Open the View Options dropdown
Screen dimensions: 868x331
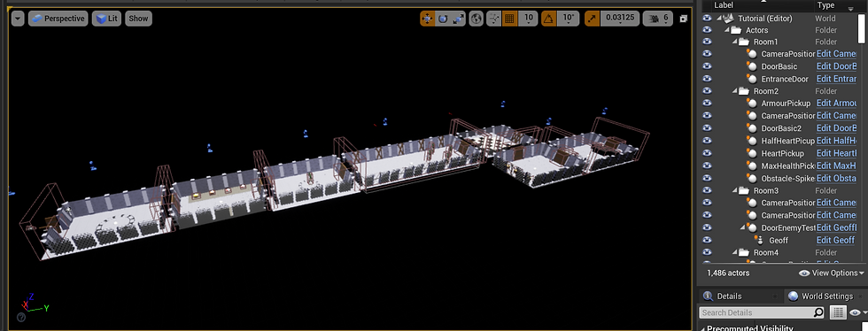[x=831, y=273]
